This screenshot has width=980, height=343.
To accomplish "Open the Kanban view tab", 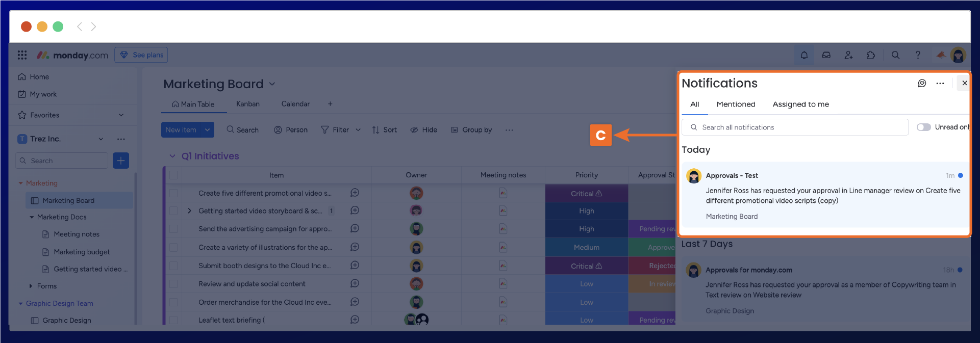I will (248, 104).
